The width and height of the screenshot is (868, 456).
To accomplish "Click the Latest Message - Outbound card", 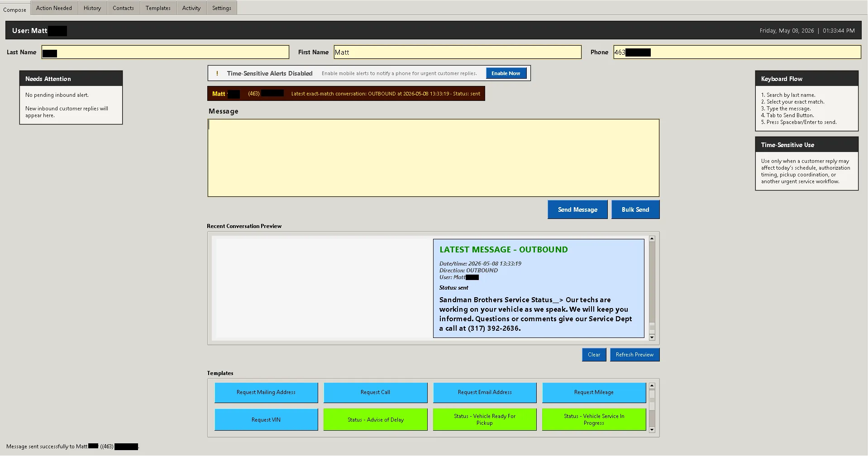I will click(x=539, y=288).
